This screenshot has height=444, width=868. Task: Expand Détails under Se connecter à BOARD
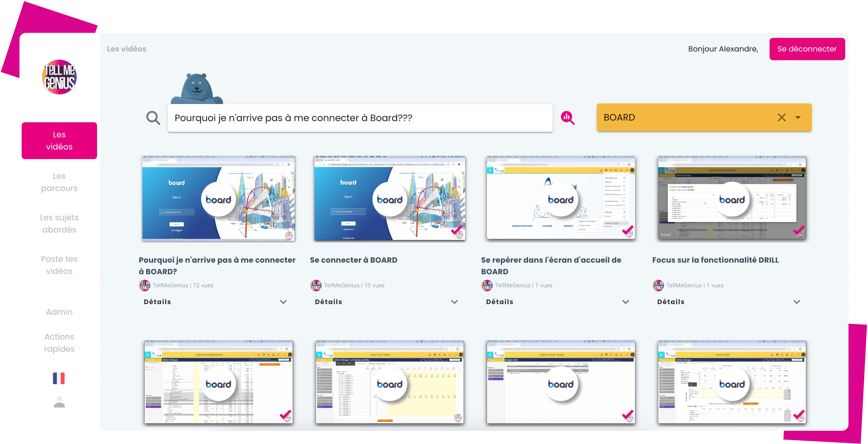coord(387,302)
